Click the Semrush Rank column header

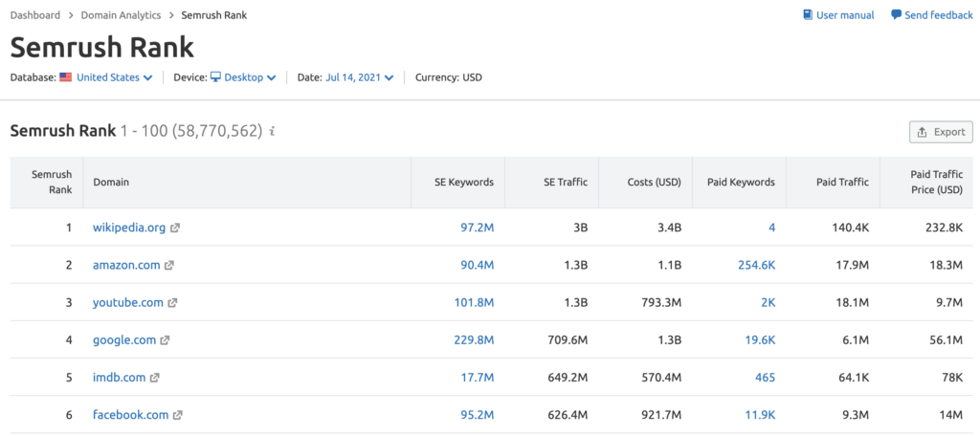[x=52, y=183]
